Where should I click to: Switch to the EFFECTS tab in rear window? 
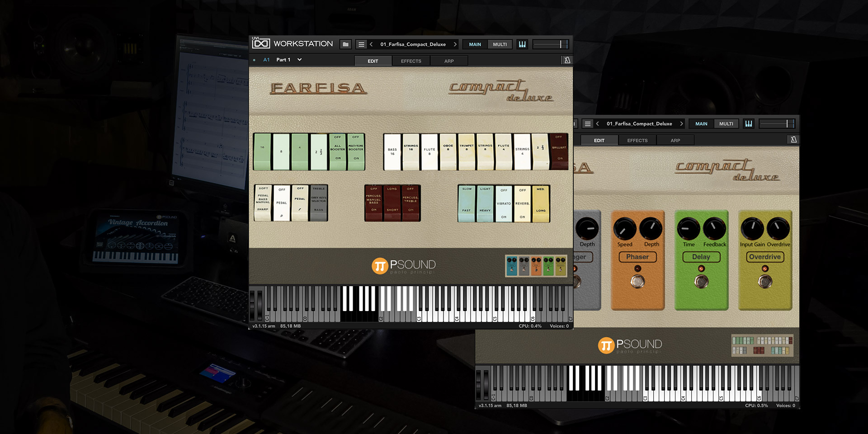point(637,141)
